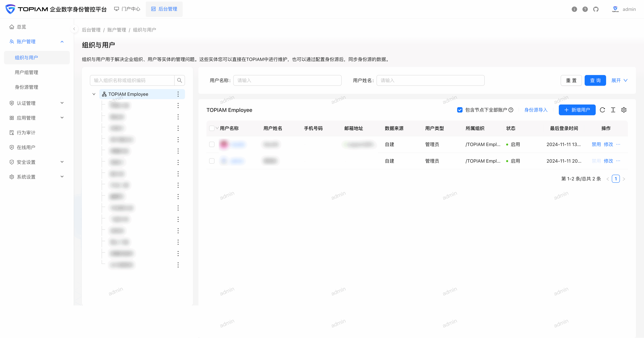
Task: Expand the 安全设置 sidebar menu
Action: [62, 162]
